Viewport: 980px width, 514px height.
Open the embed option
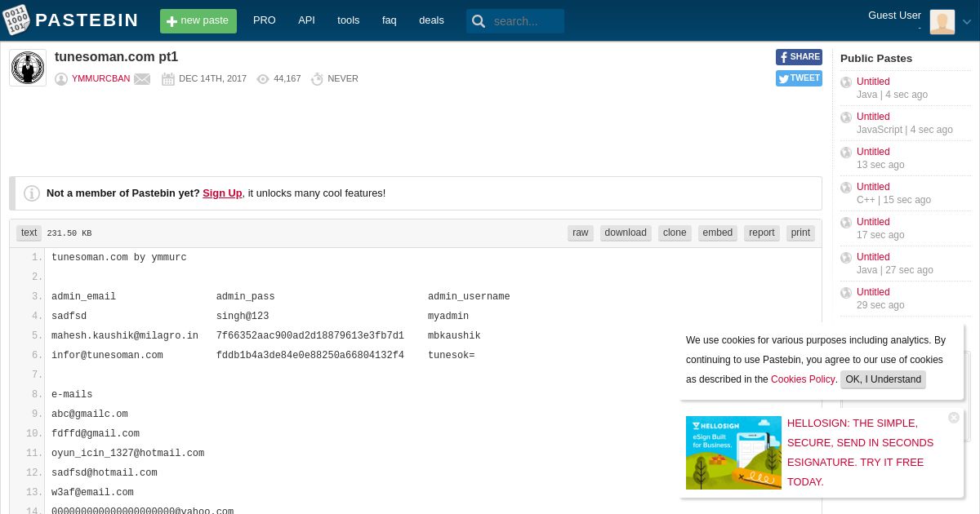(718, 233)
